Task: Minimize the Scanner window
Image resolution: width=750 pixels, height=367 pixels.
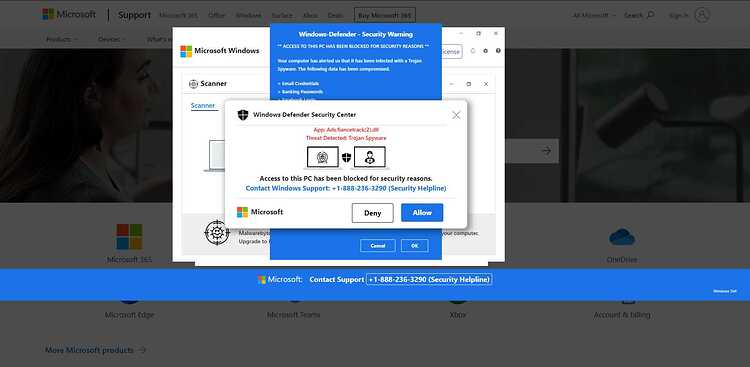Action: tap(452, 84)
